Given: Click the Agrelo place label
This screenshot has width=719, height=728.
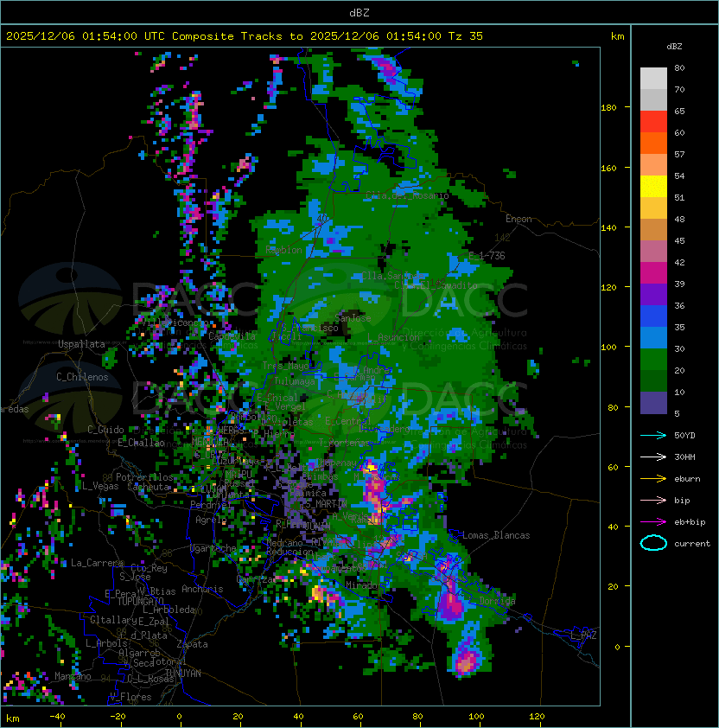Looking at the screenshot, I should 211,520.
